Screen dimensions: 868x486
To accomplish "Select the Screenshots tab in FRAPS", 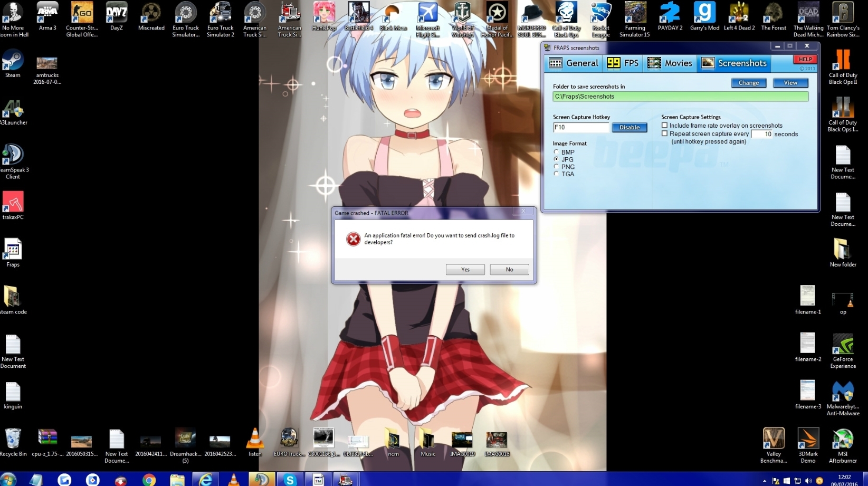I will point(734,63).
